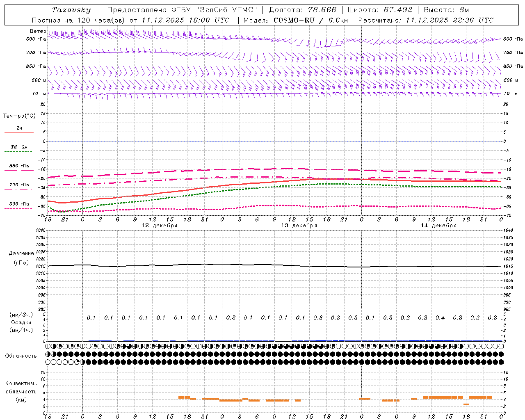Click the 'Td 2м' legend entry

pos(19,147)
